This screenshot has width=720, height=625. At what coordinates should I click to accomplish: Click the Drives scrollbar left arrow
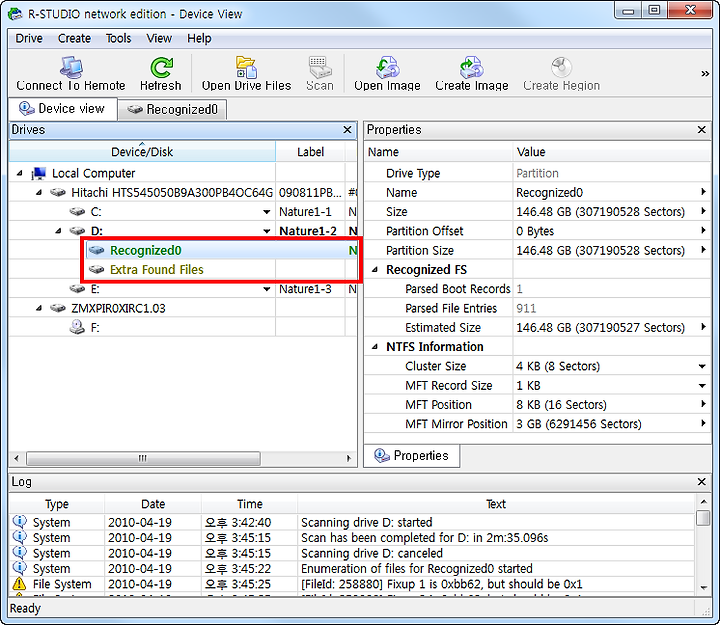pyautogui.click(x=17, y=458)
